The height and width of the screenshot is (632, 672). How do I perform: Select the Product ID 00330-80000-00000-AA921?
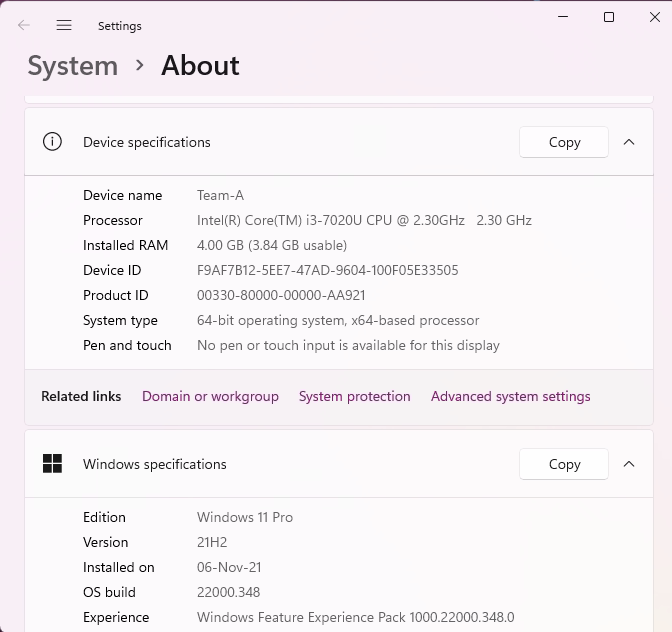281,295
